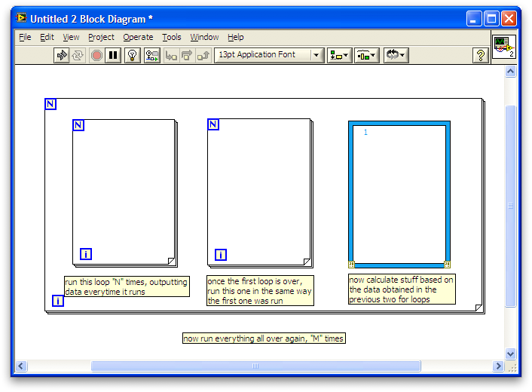The height and width of the screenshot is (392, 532).
Task: Open the Window menu
Action: click(x=204, y=37)
